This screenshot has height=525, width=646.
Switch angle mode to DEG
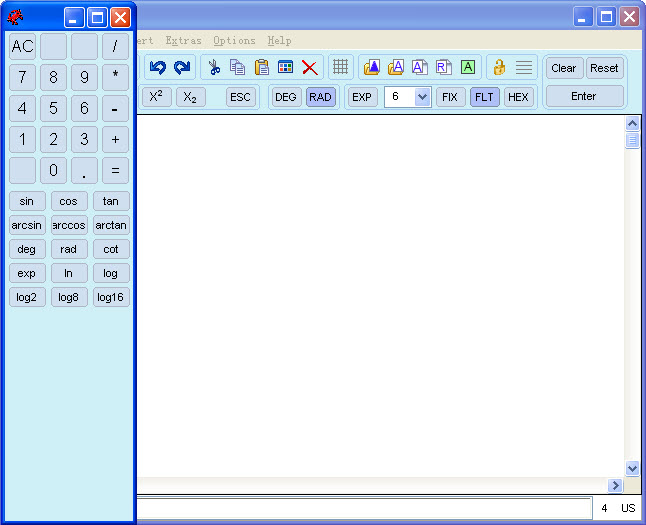(286, 97)
